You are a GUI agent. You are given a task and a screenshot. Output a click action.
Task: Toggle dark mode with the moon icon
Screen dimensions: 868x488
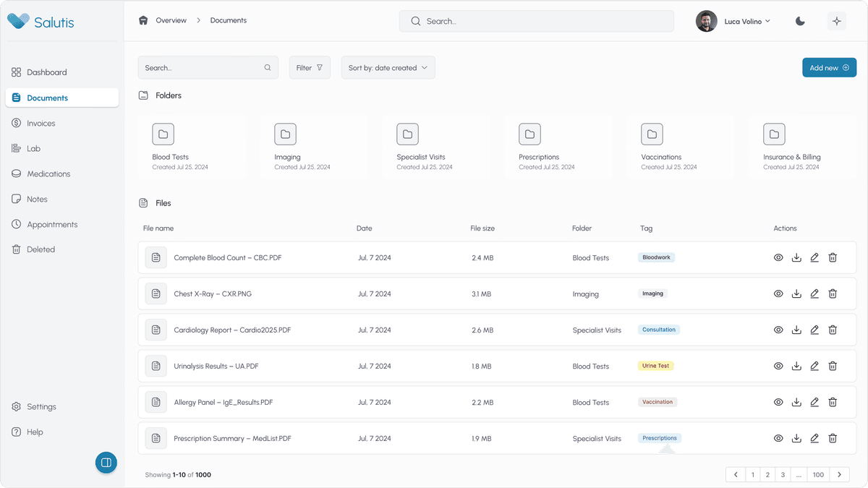click(x=800, y=21)
